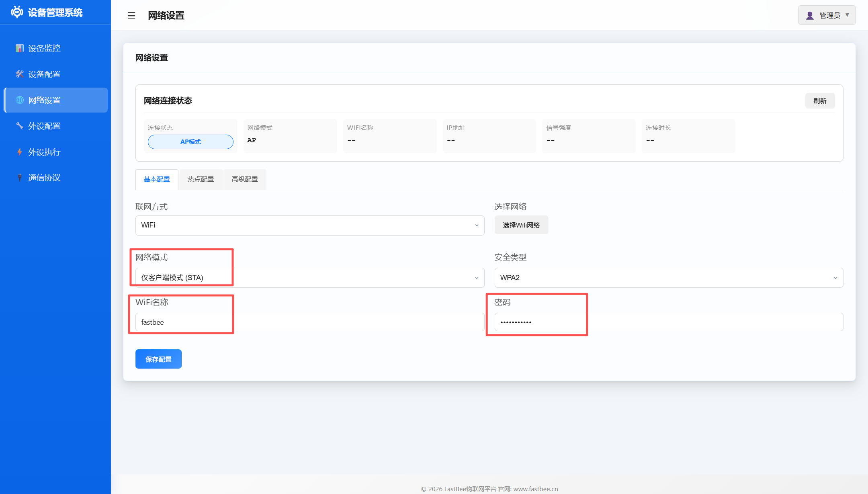Open the 网络模式 STA dropdown
Viewport: 868px width, 494px height.
(310, 278)
